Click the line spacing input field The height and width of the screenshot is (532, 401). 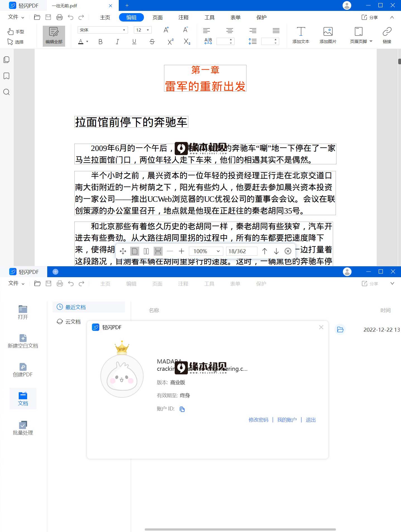click(270, 41)
